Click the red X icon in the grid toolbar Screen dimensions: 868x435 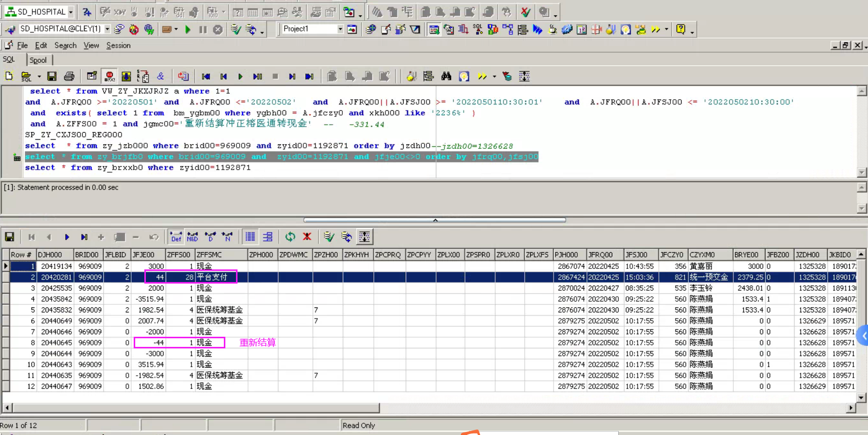[307, 237]
